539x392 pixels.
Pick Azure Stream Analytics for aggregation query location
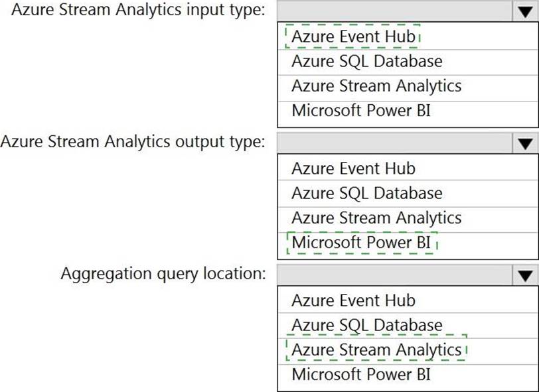[x=376, y=350]
